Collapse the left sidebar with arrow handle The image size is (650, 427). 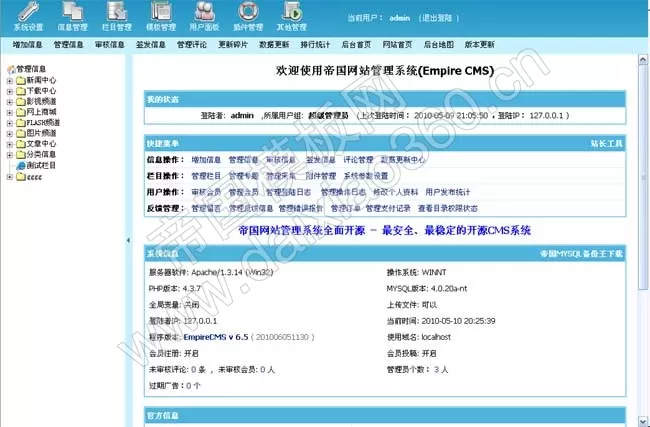pos(128,240)
